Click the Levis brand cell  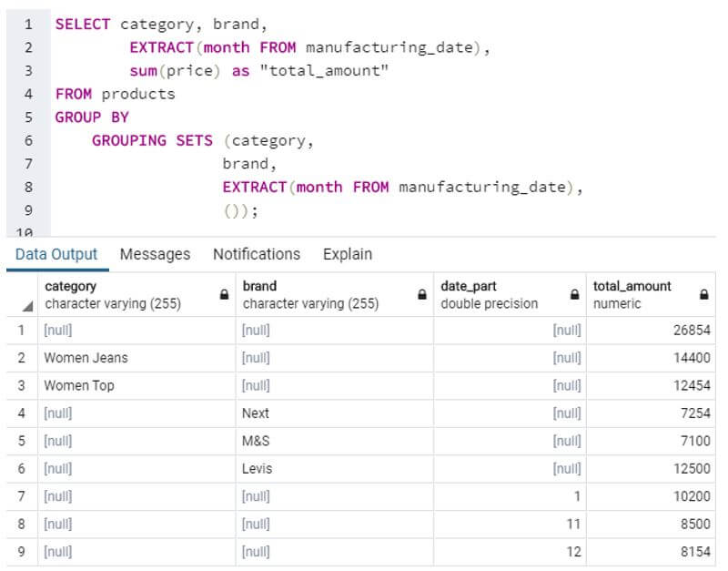258,469
